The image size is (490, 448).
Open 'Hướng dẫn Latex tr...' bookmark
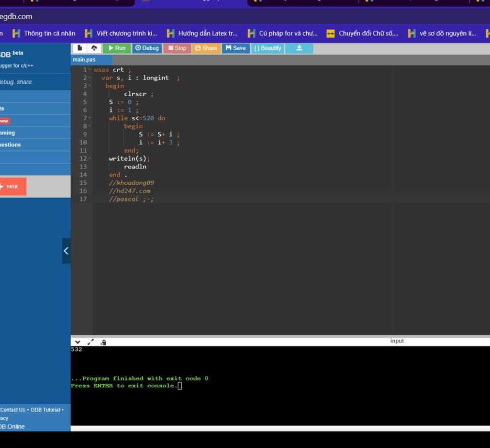tap(202, 34)
